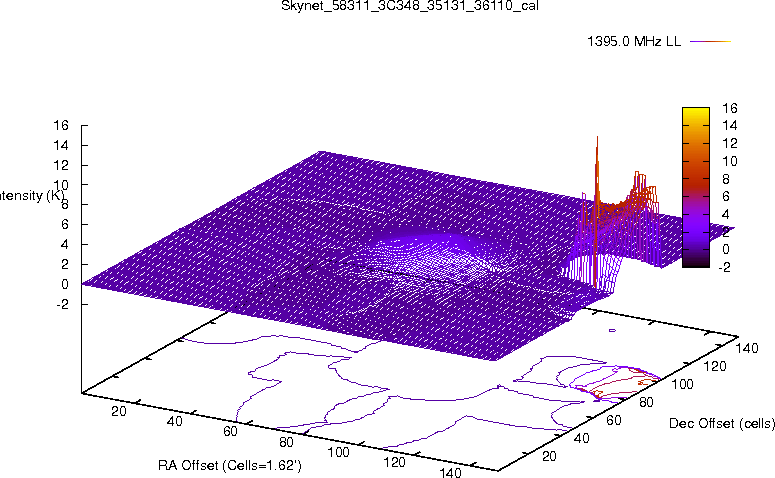This screenshot has width=775, height=478.
Task: Pick the RA Offset axis tick 80
Action: 286,442
